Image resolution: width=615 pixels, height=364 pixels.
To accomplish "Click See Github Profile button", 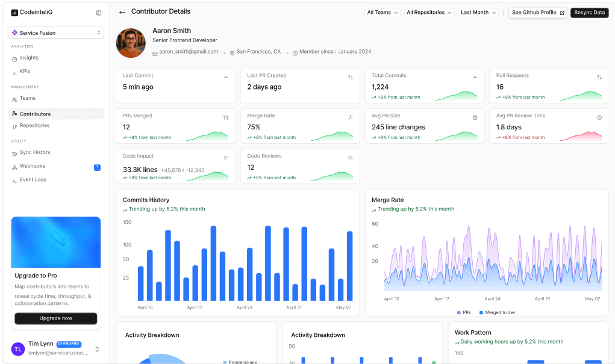I will (538, 13).
